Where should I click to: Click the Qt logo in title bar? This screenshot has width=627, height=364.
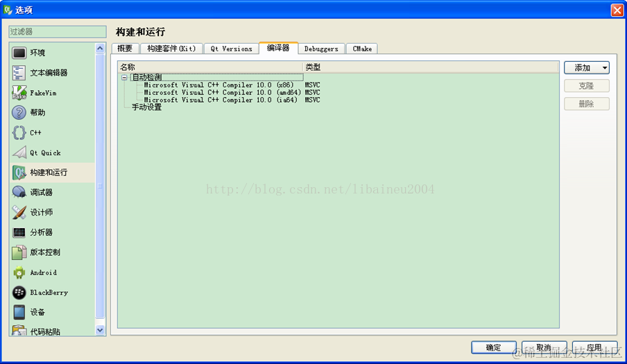click(x=8, y=10)
